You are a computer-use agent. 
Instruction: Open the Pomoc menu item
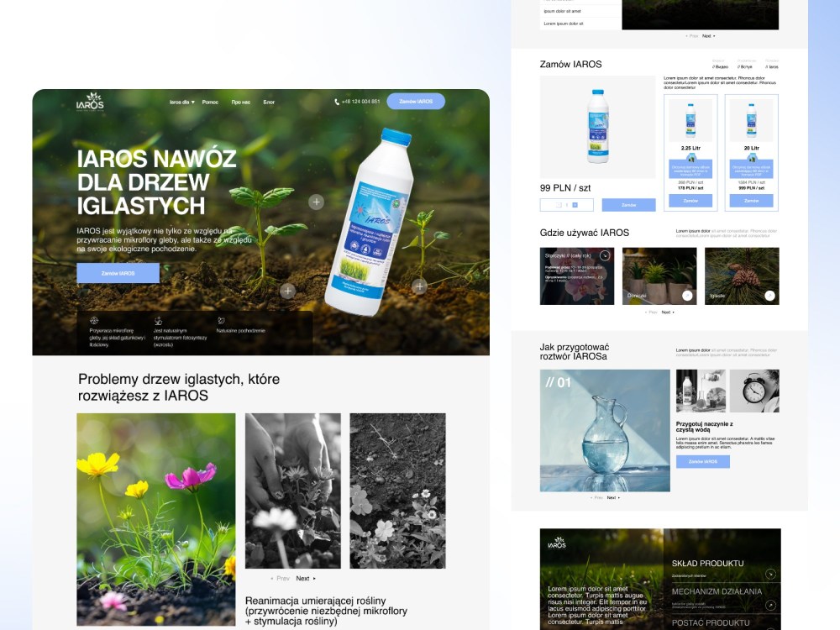coord(210,102)
